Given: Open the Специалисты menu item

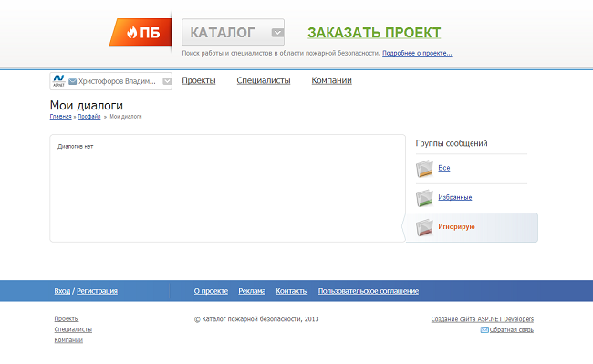Looking at the screenshot, I should pos(264,80).
